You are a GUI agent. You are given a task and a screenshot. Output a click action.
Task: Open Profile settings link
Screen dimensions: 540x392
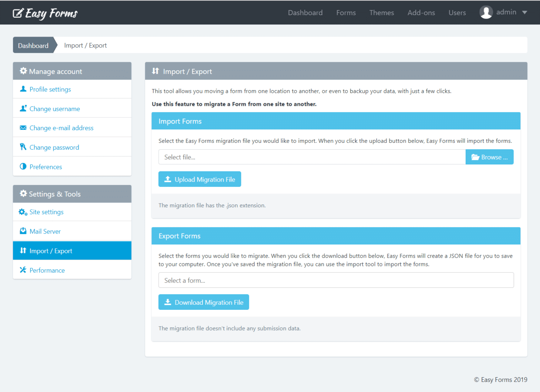[x=50, y=89]
